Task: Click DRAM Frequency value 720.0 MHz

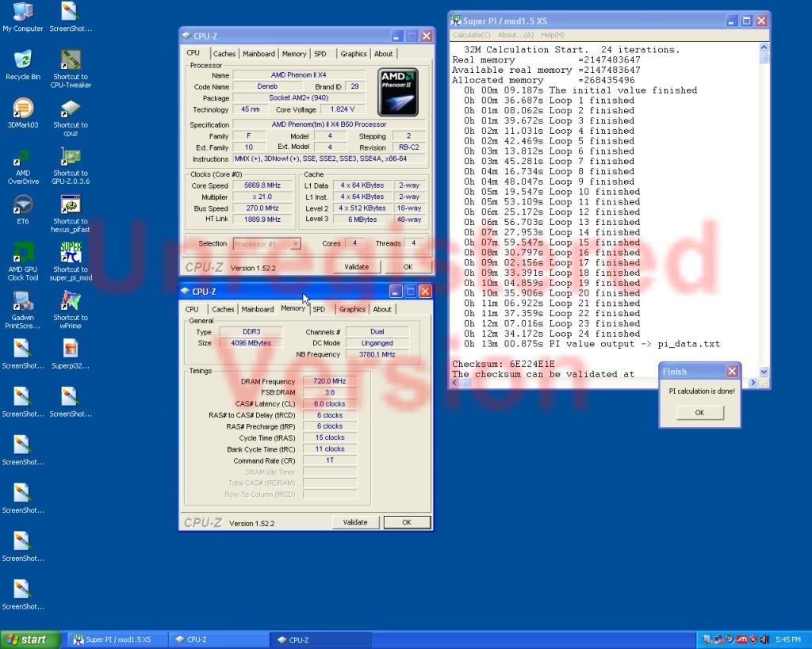Action: (329, 381)
